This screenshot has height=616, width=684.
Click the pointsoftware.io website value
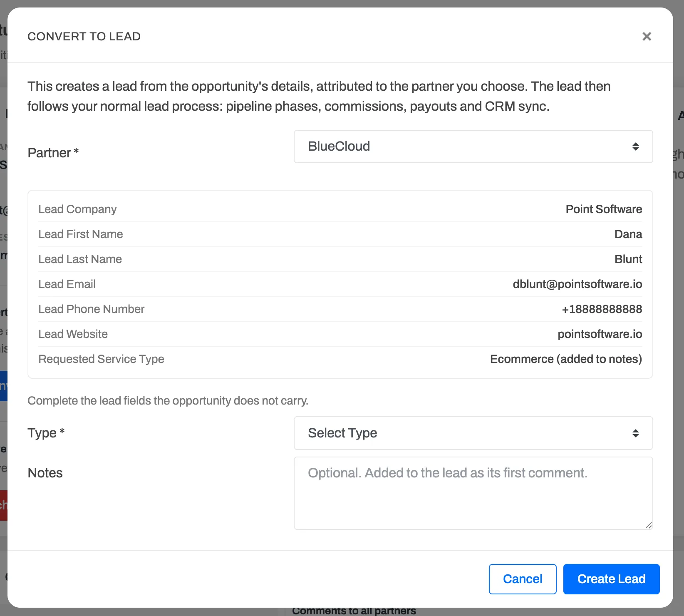600,334
